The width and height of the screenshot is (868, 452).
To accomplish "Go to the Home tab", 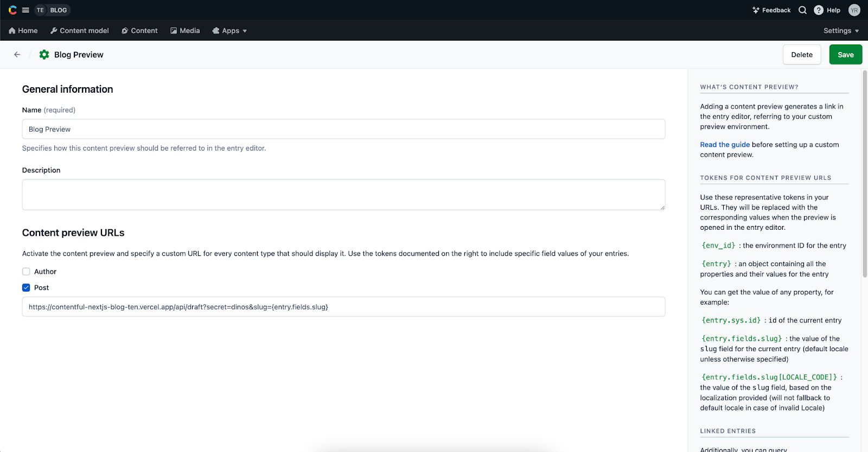I will 23,30.
